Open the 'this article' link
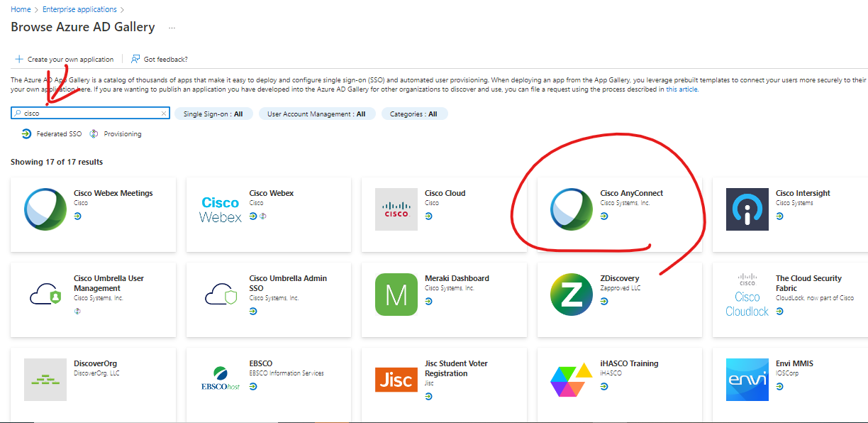 (681, 89)
